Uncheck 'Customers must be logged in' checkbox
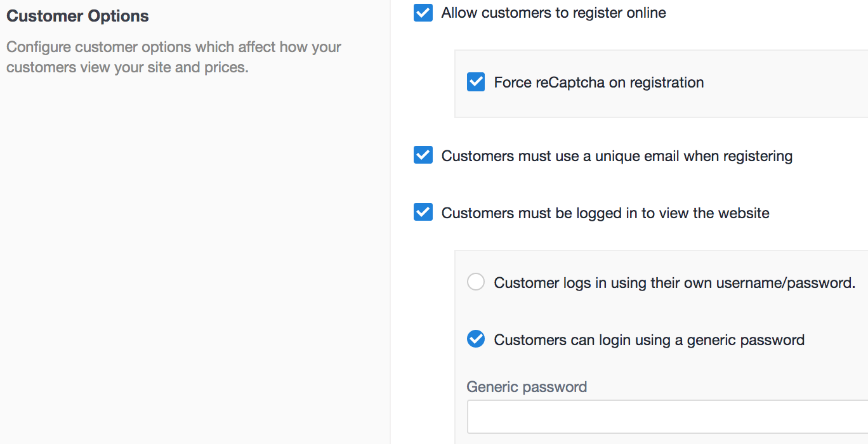Image resolution: width=868 pixels, height=444 pixels. [x=423, y=212]
